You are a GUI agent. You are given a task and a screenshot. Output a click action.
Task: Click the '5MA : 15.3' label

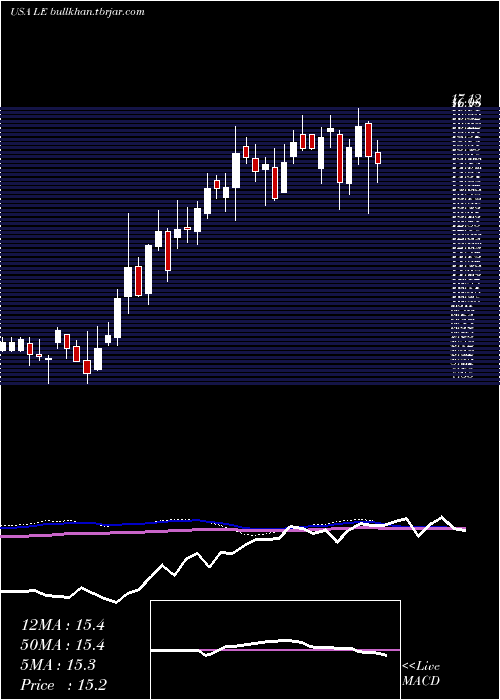pyautogui.click(x=58, y=665)
